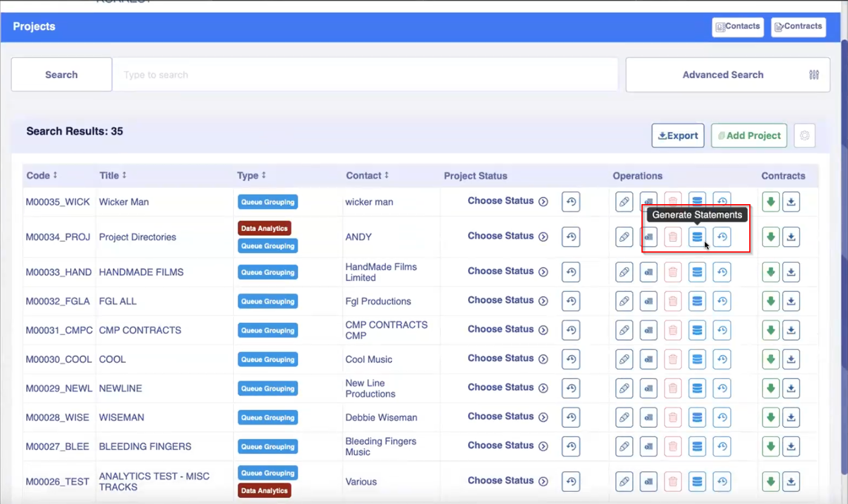Screen dimensions: 848x504
Task: Open Choose Status for BLEEDING FINGERS
Action: [507, 446]
